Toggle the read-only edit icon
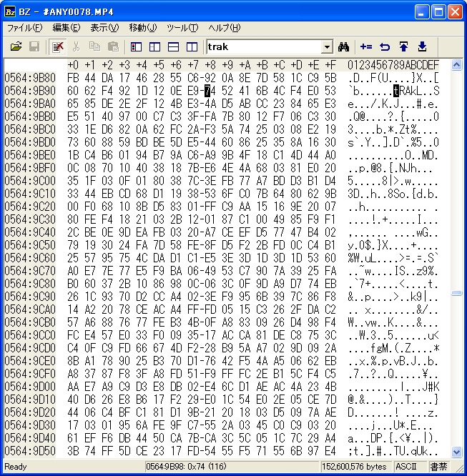The width and height of the screenshot is (467, 476). pos(57,46)
